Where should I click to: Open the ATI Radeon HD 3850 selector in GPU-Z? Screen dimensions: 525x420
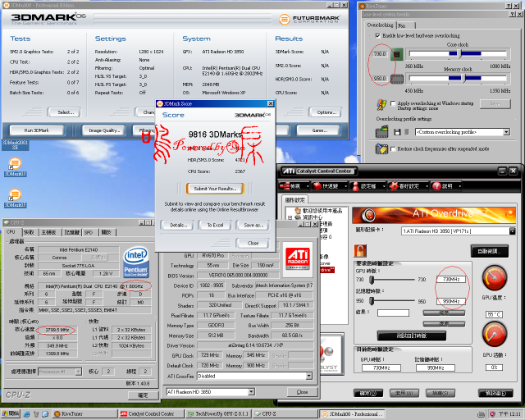pos(251,392)
